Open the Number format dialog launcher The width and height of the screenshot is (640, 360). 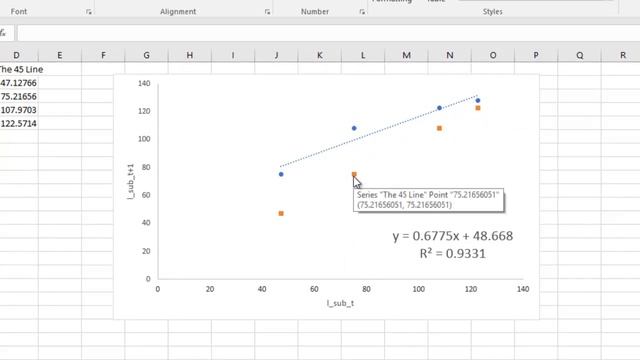point(362,12)
